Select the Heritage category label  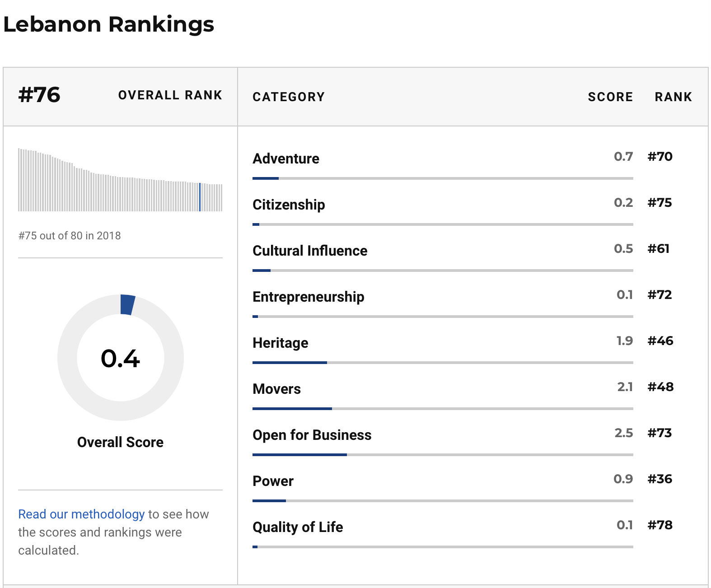pyautogui.click(x=281, y=343)
